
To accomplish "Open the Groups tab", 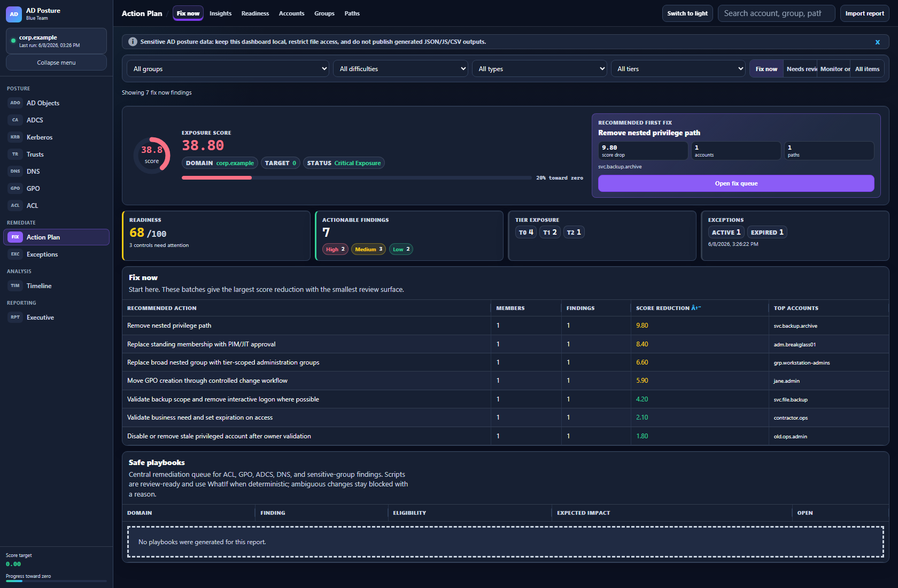I will click(x=324, y=13).
